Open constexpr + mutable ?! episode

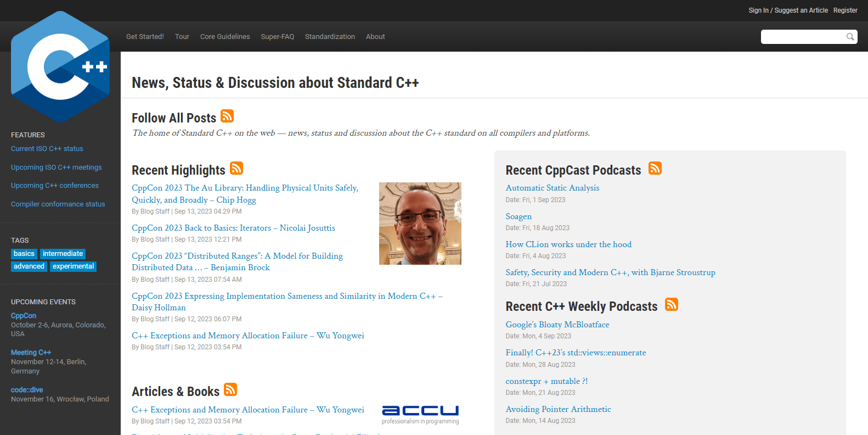click(x=547, y=381)
